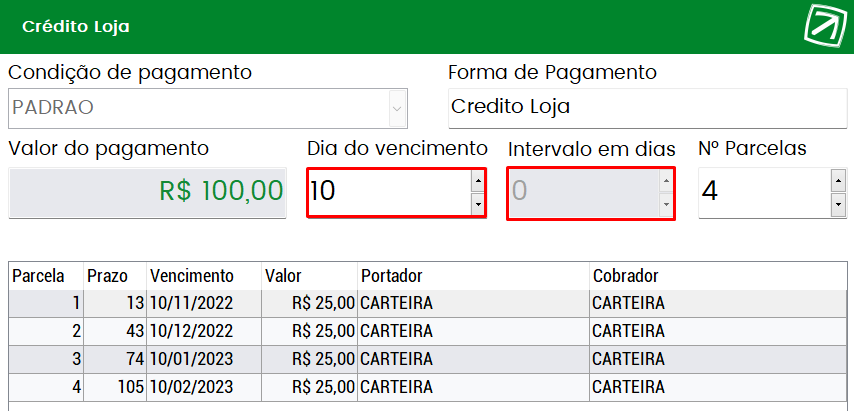This screenshot has height=411, width=854.
Task: Click Intervalo em dias down arrow
Action: tap(666, 205)
